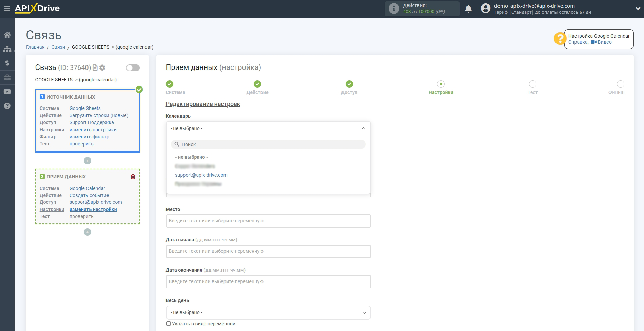Select the '- не выбрано -' option
644x331 pixels.
192,157
